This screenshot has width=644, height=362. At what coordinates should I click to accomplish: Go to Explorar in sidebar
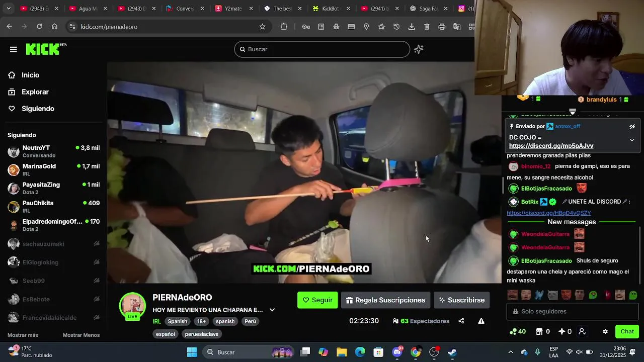[35, 92]
